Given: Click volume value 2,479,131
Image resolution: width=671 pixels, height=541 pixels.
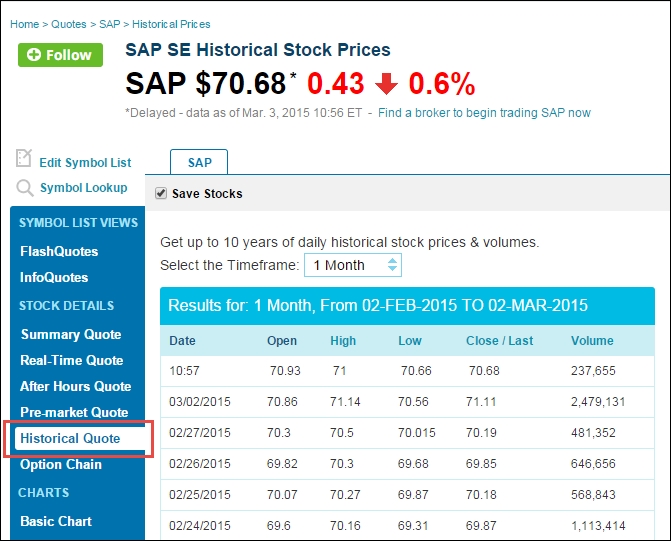Looking at the screenshot, I should [598, 402].
